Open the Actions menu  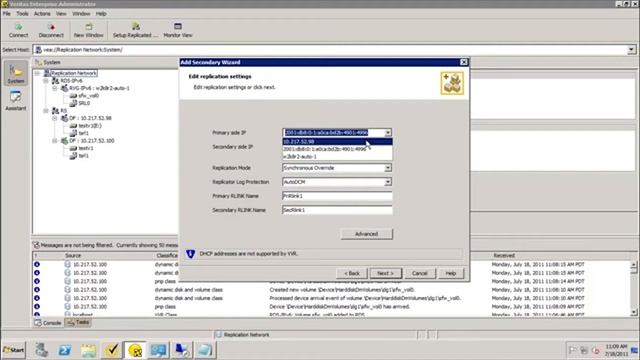(42, 13)
